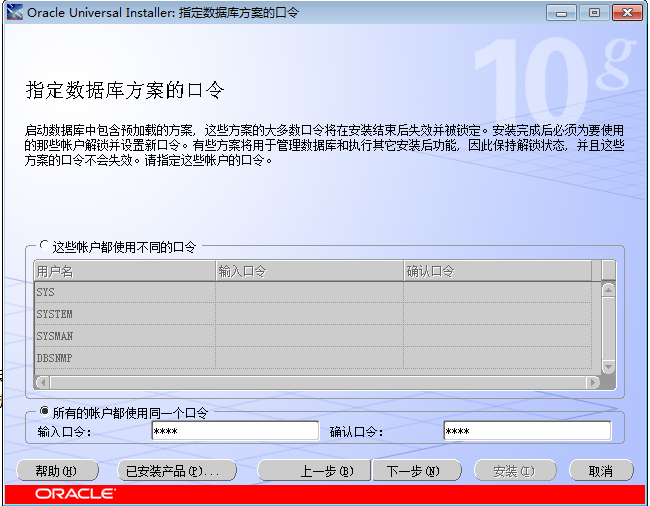Select radio button for different passwords per account
The height and width of the screenshot is (506, 650).
click(x=44, y=245)
